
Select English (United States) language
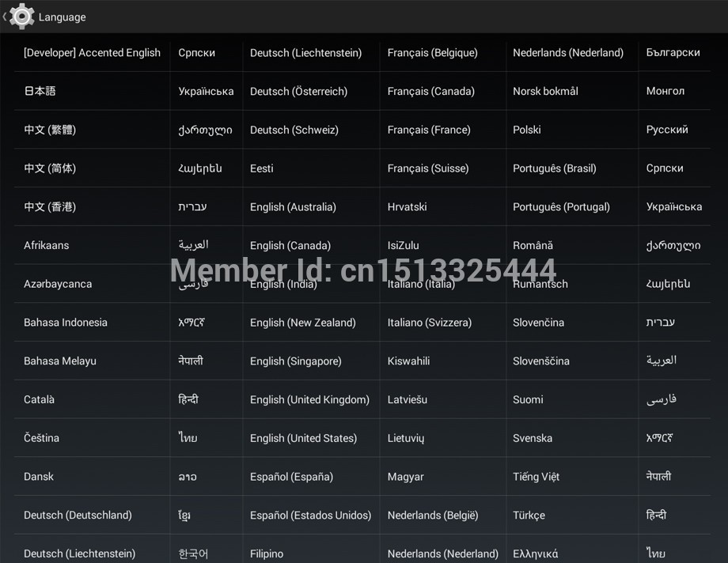(303, 438)
